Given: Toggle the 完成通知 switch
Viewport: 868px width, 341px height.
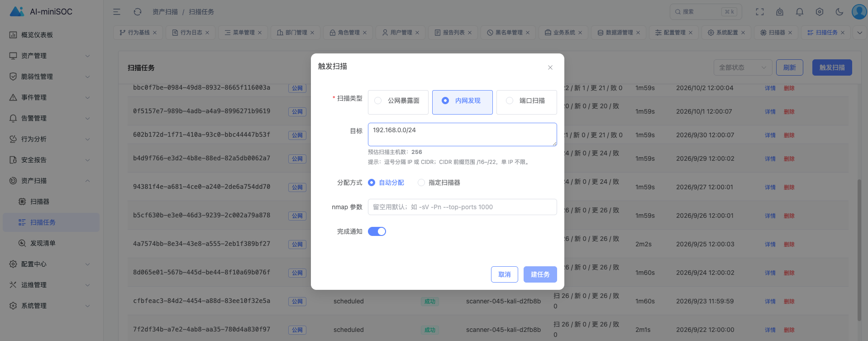Looking at the screenshot, I should coord(377,231).
